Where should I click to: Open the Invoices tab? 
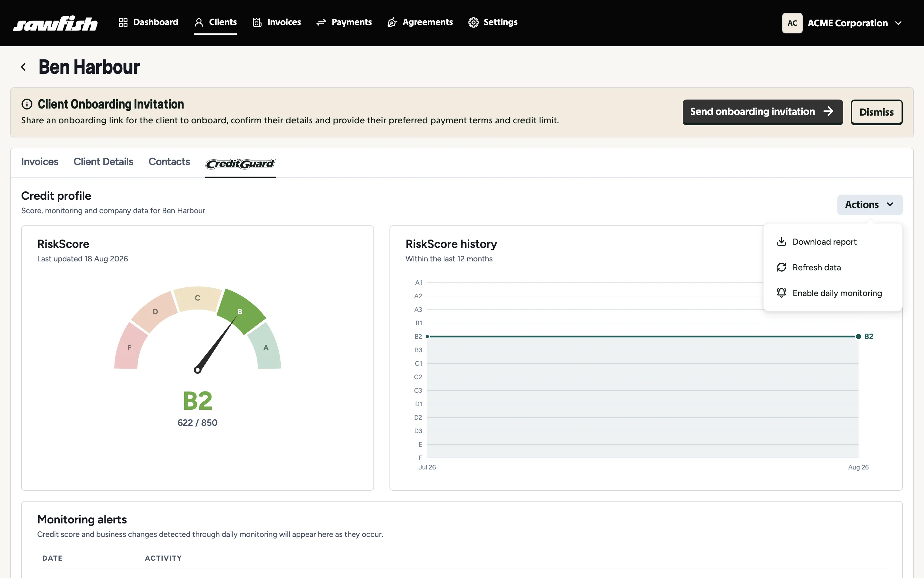tap(40, 162)
